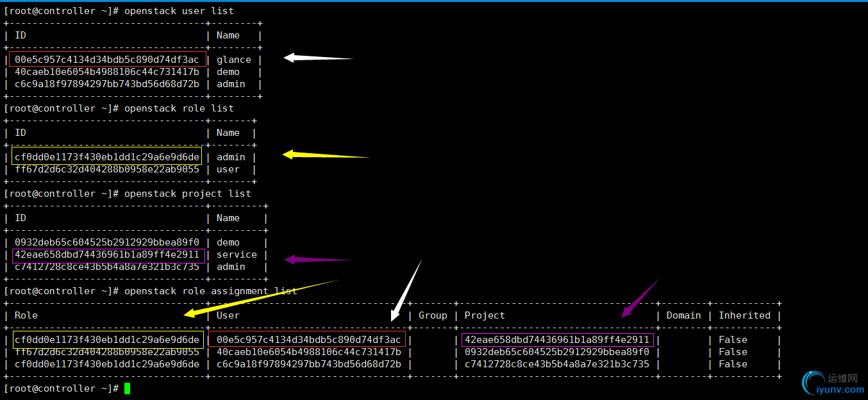Select admin role ID cf0dd0e1 in role list output
The width and height of the screenshot is (868, 400).
[107, 157]
